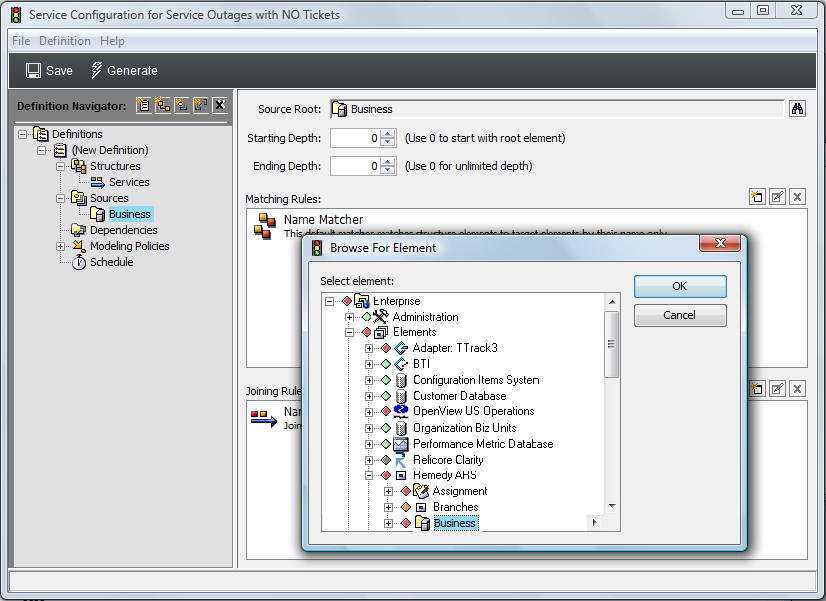The height and width of the screenshot is (601, 826).
Task: Click the Ending Depth value field
Action: [355, 166]
